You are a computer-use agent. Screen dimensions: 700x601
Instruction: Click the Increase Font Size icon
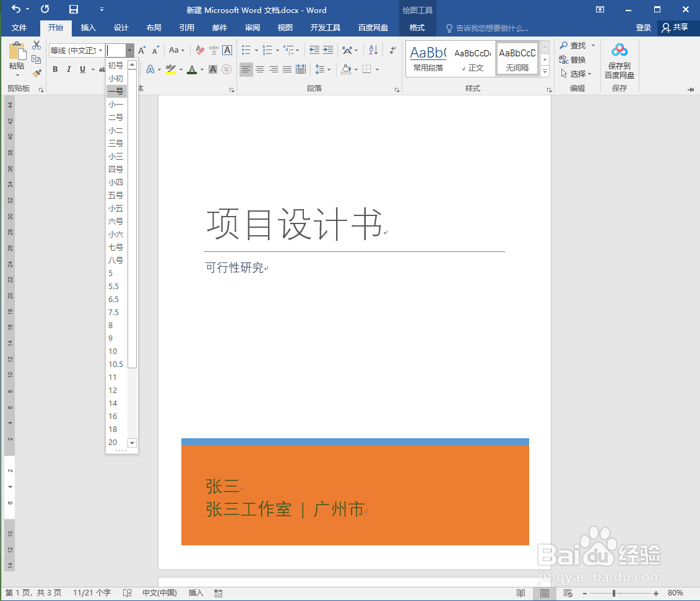coord(142,50)
